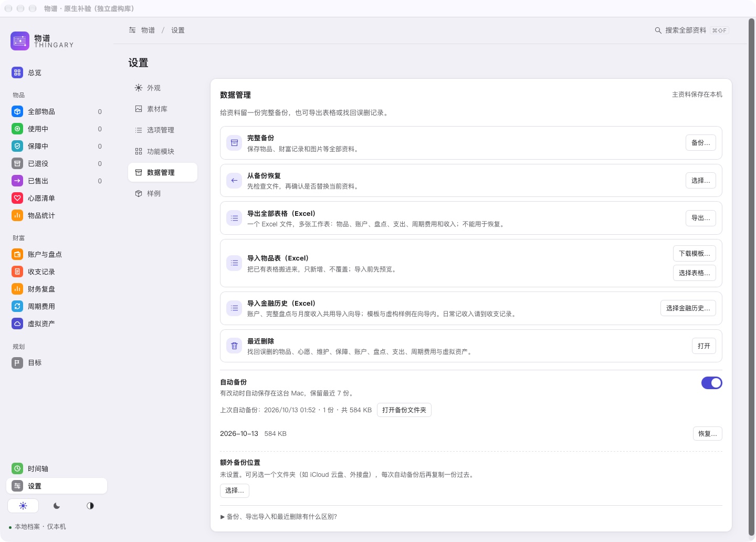Open the 使用中 sidebar icon
The width and height of the screenshot is (756, 542).
17,129
